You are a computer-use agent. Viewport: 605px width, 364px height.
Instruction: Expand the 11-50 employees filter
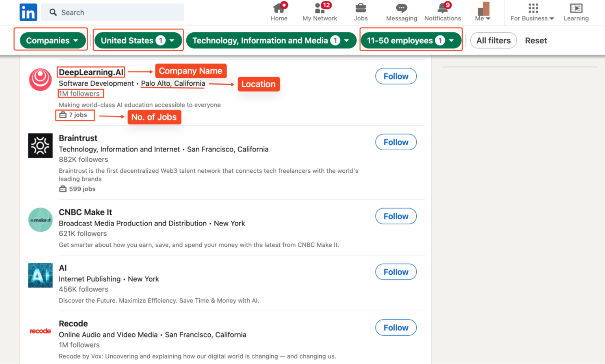[411, 41]
